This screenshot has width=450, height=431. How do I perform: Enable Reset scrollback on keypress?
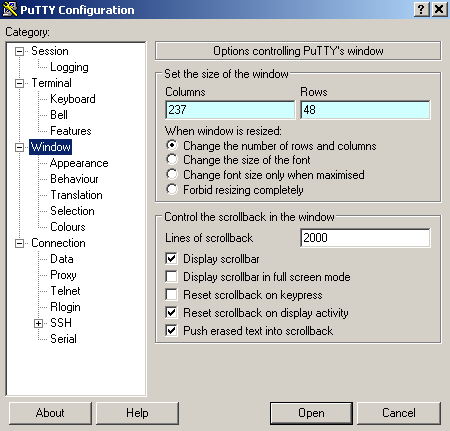[171, 294]
